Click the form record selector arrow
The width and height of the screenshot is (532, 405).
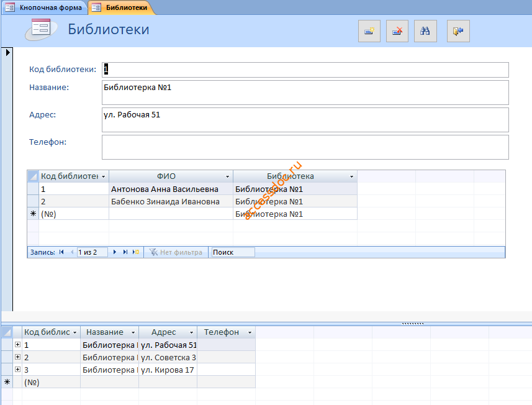(7, 53)
